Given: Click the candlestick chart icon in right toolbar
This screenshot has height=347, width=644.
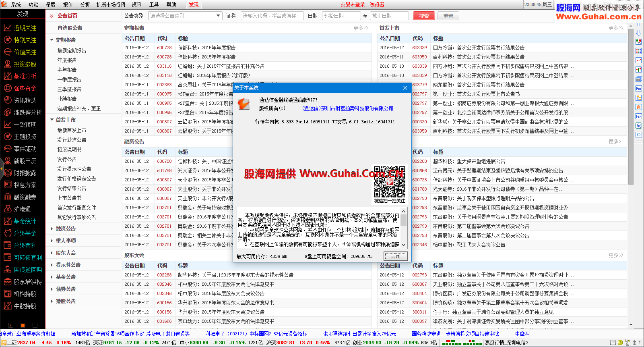Looking at the screenshot, I should 638,70.
